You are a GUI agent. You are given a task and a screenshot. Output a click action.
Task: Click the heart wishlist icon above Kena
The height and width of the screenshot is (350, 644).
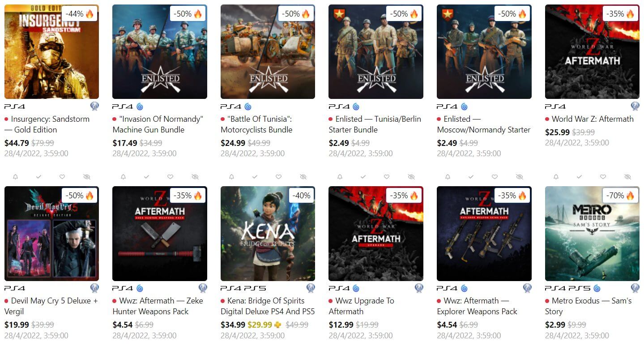coord(278,177)
